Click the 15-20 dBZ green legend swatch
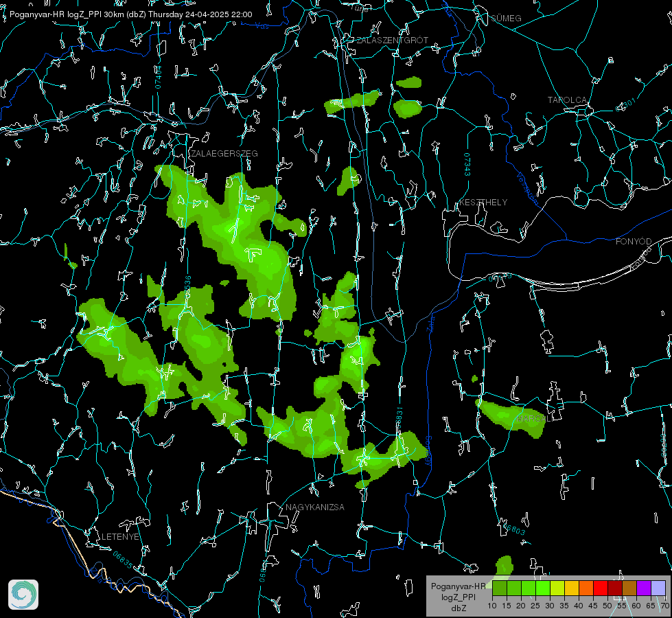This screenshot has height=618, width=672. (514, 588)
